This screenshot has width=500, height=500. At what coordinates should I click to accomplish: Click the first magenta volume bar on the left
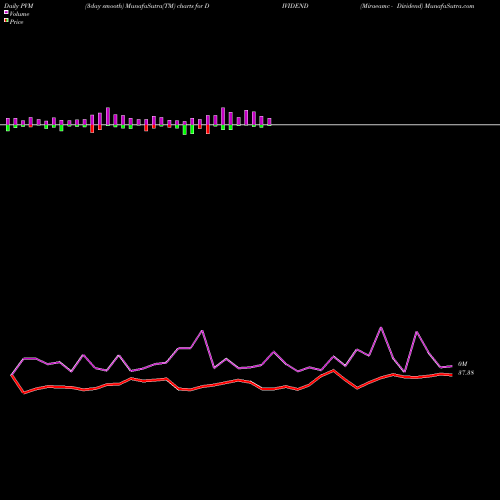(x=8, y=121)
